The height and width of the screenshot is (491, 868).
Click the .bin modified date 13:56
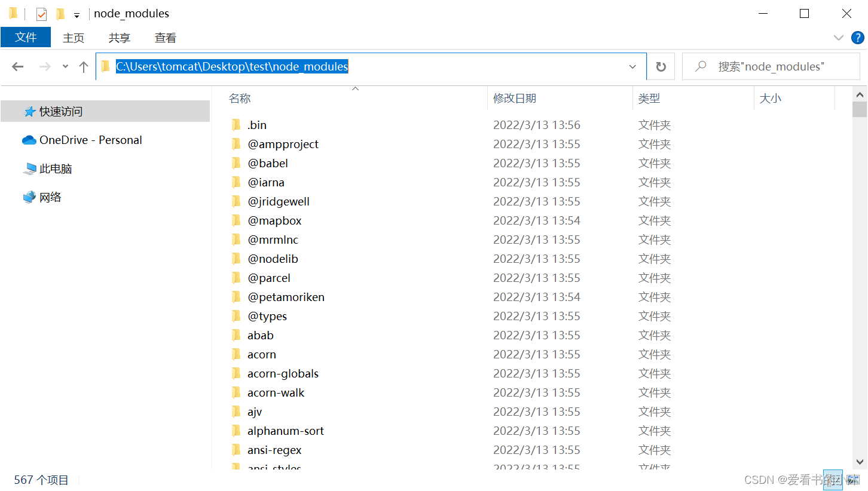tap(537, 125)
